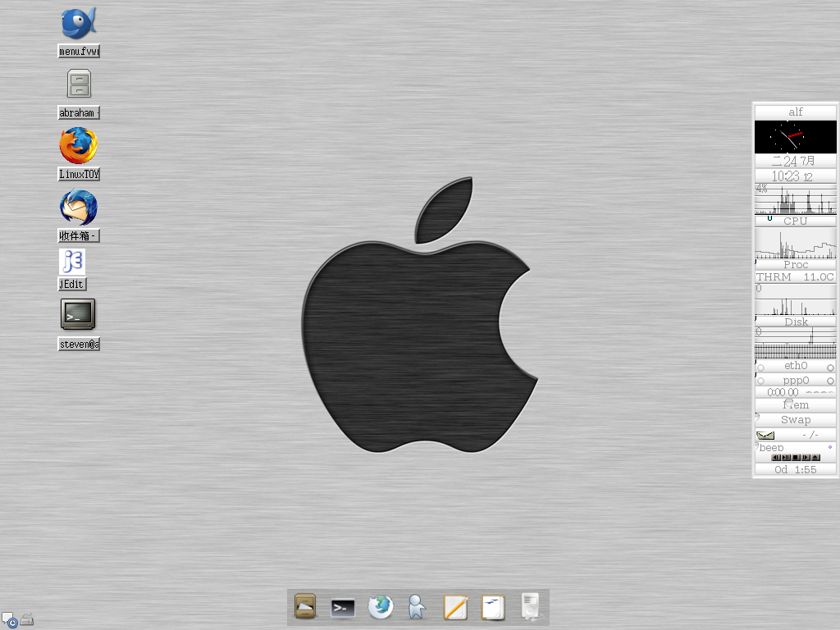Image resolution: width=840 pixels, height=630 pixels.
Task: Click the eject button in beep player
Action: pos(815,458)
